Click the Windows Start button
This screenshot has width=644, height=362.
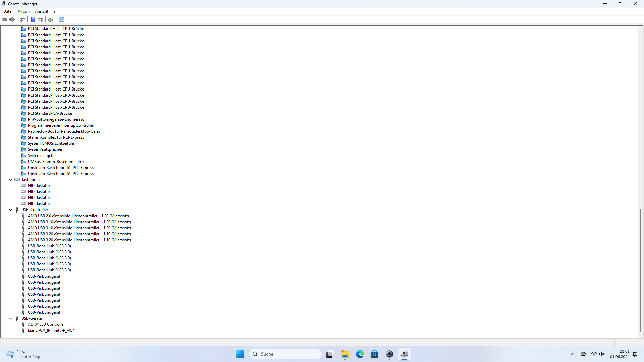(x=240, y=354)
